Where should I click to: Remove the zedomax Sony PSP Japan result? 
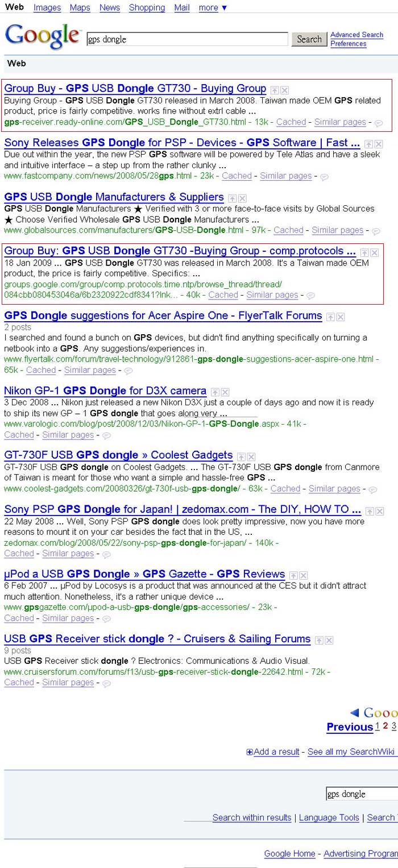380,511
